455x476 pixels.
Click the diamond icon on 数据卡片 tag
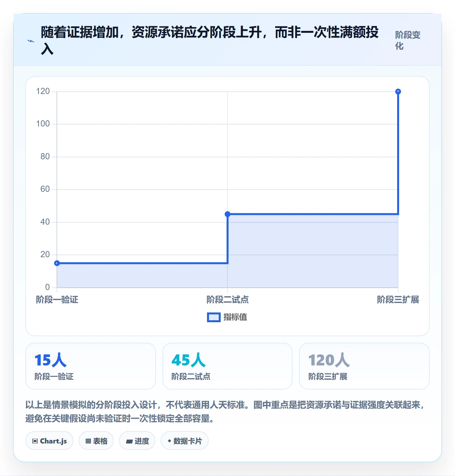click(169, 441)
